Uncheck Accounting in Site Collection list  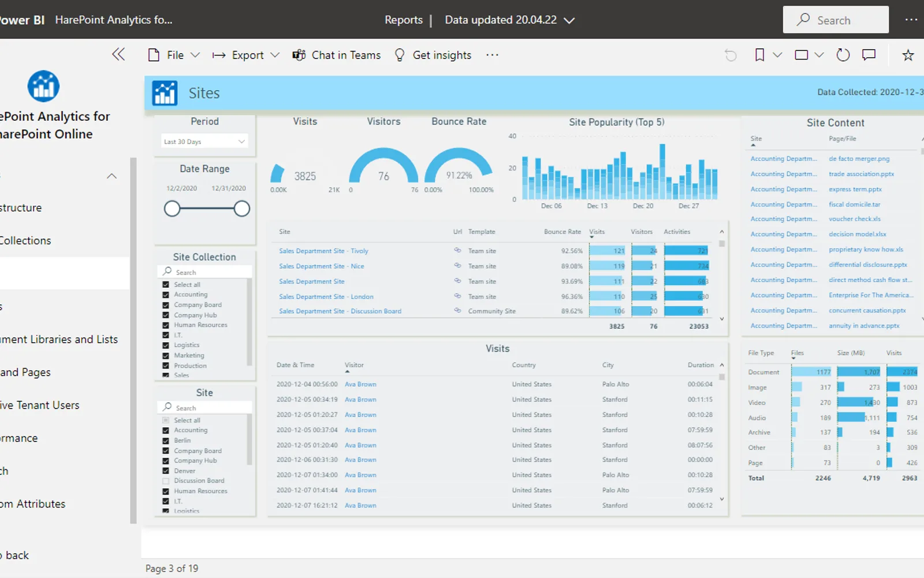(x=166, y=295)
